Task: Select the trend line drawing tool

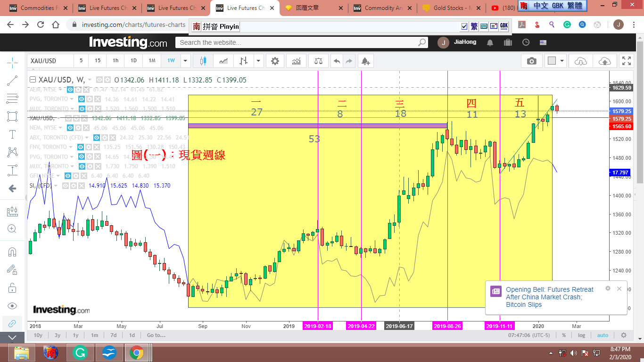Action: pyautogui.click(x=13, y=81)
